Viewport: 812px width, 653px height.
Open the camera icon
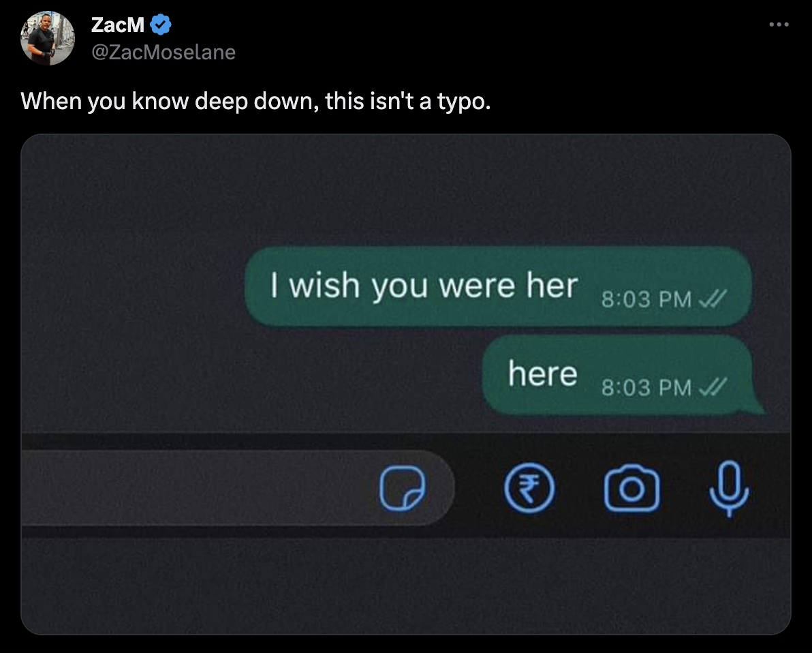pos(631,488)
